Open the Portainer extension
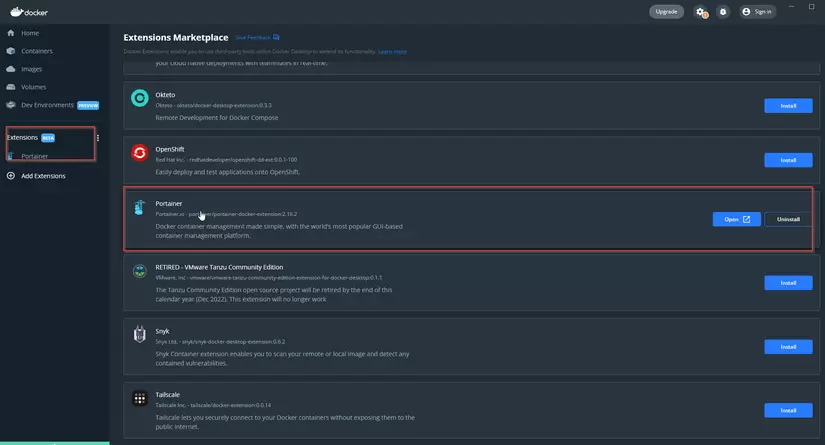Screen dimensions: 825x445 pyautogui.click(x=737, y=219)
